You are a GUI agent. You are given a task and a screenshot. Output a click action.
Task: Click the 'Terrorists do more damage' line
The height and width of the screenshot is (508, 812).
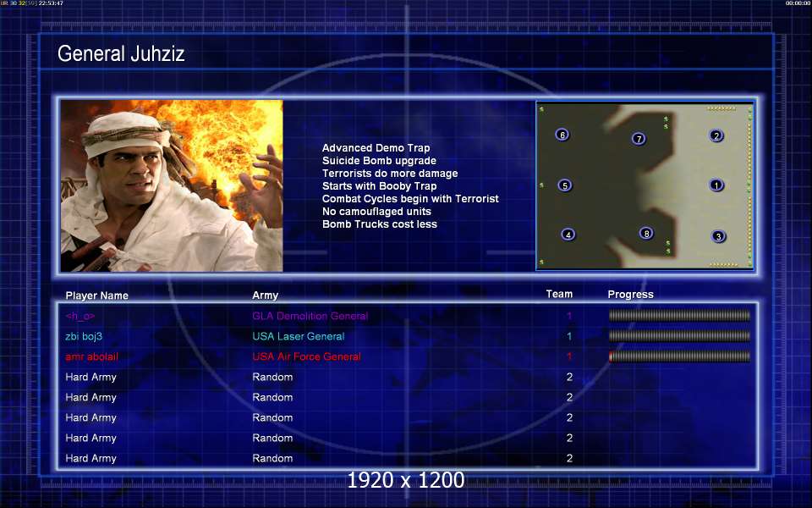click(390, 173)
